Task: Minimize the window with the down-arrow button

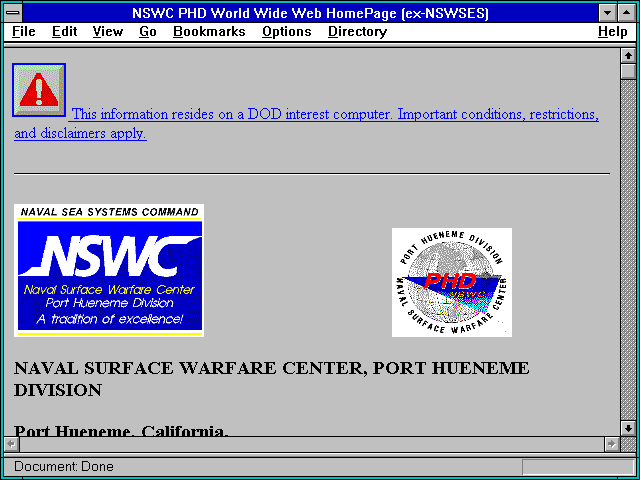Action: point(607,13)
